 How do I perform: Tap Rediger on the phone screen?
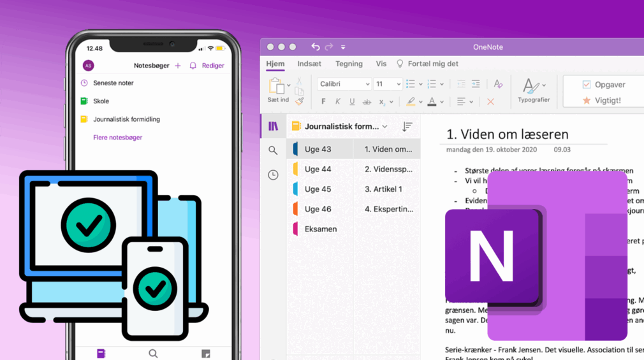point(213,66)
